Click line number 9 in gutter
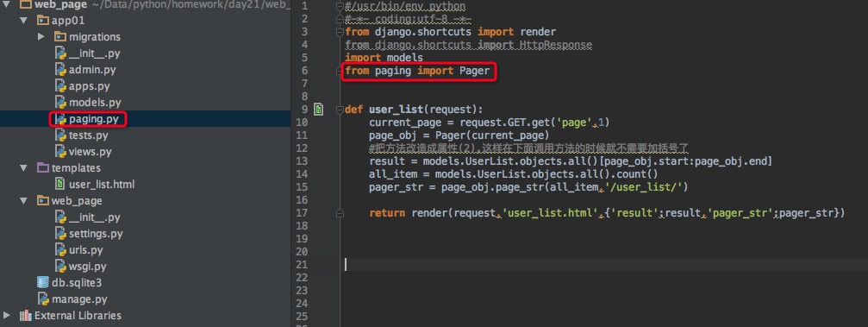Viewport: 868px width, 327px height. (x=304, y=110)
